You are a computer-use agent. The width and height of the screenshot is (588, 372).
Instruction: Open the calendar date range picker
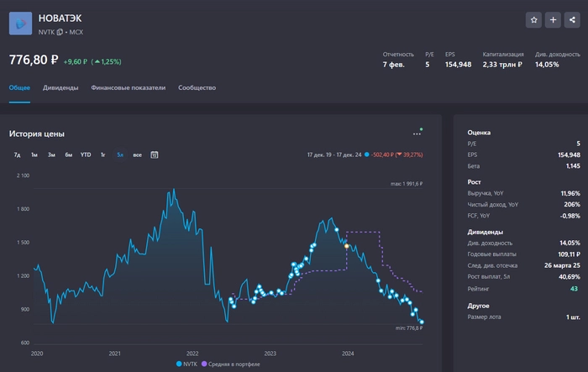pos(155,155)
